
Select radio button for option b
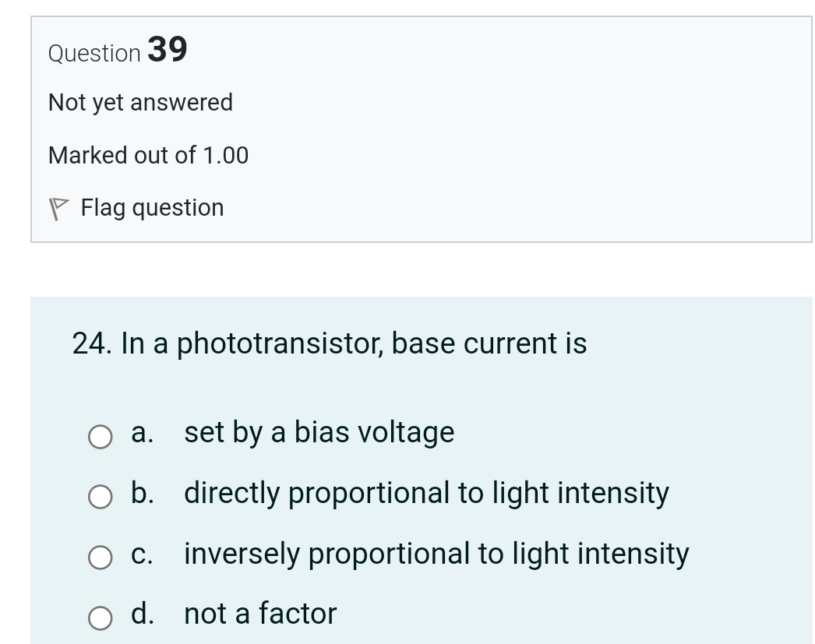[100, 497]
